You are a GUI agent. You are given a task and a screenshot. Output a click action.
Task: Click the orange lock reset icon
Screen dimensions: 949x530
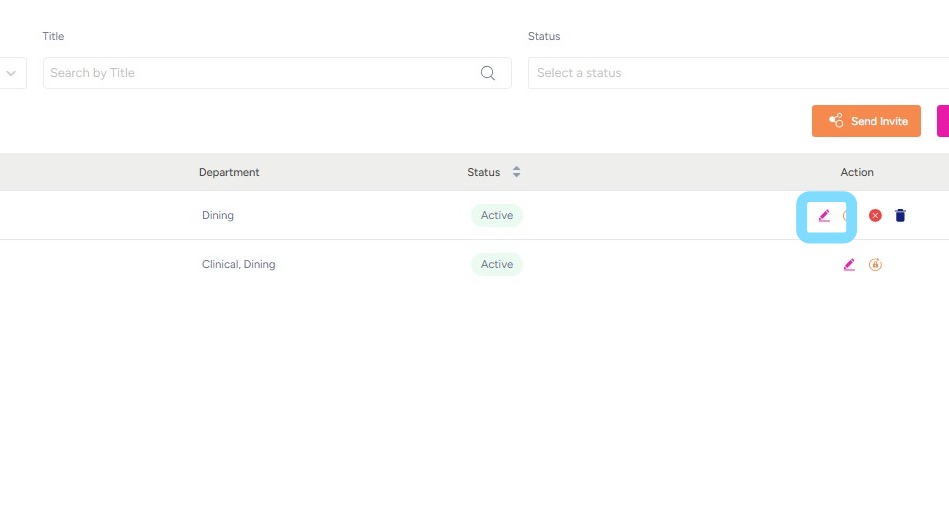pyautogui.click(x=875, y=265)
